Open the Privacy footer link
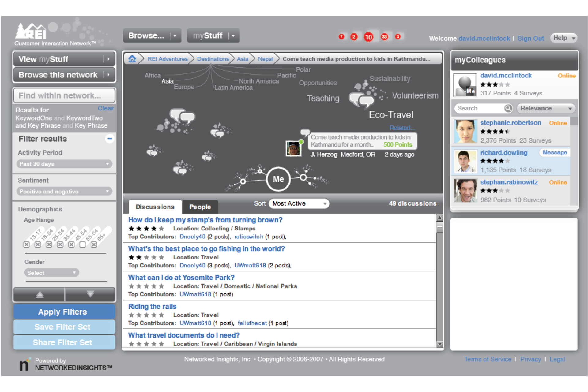This screenshot has height=392, width=588. click(x=530, y=359)
